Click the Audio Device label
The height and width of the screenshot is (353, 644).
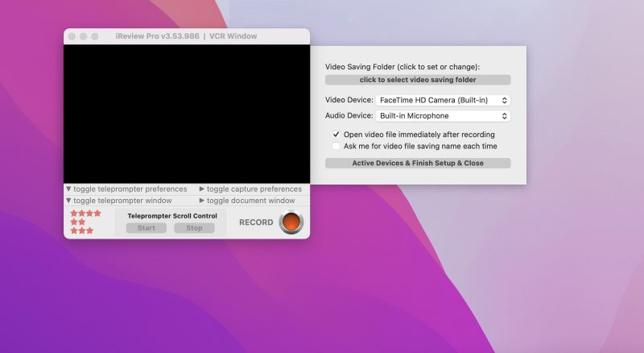click(349, 115)
